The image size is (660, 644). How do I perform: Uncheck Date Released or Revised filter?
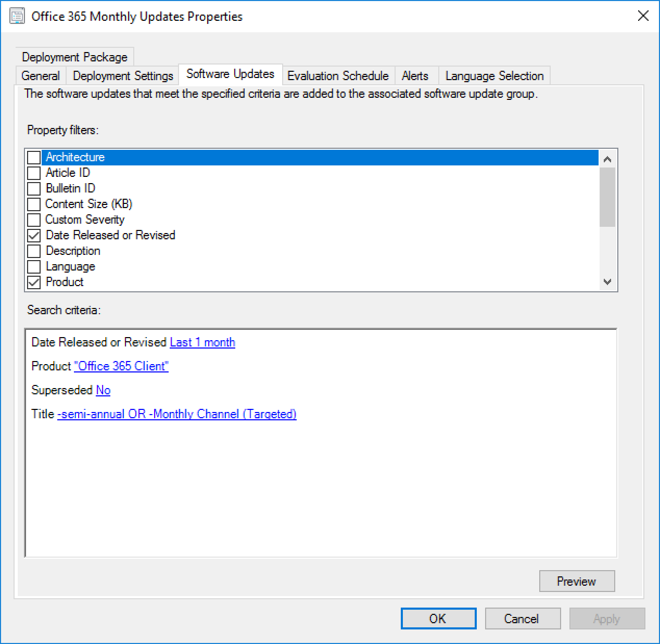click(34, 235)
